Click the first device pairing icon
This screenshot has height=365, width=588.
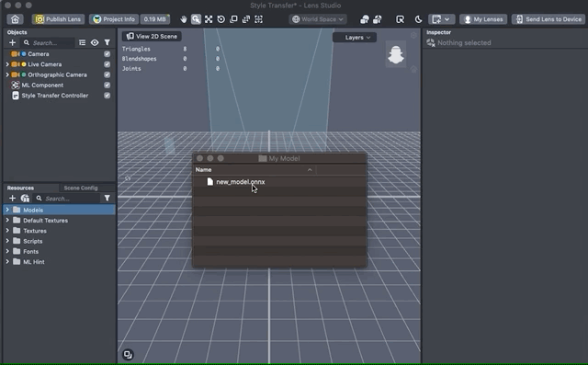(x=364, y=19)
